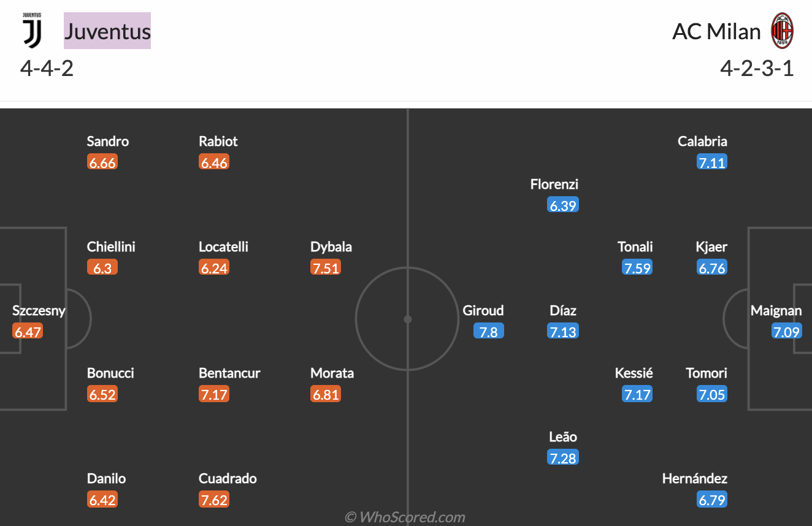The image size is (812, 526).
Task: Click Díaz's player name
Action: 563,310
